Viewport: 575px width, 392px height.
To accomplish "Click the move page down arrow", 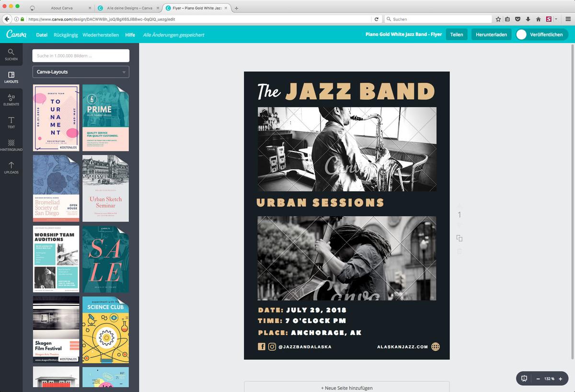I will [x=460, y=225].
